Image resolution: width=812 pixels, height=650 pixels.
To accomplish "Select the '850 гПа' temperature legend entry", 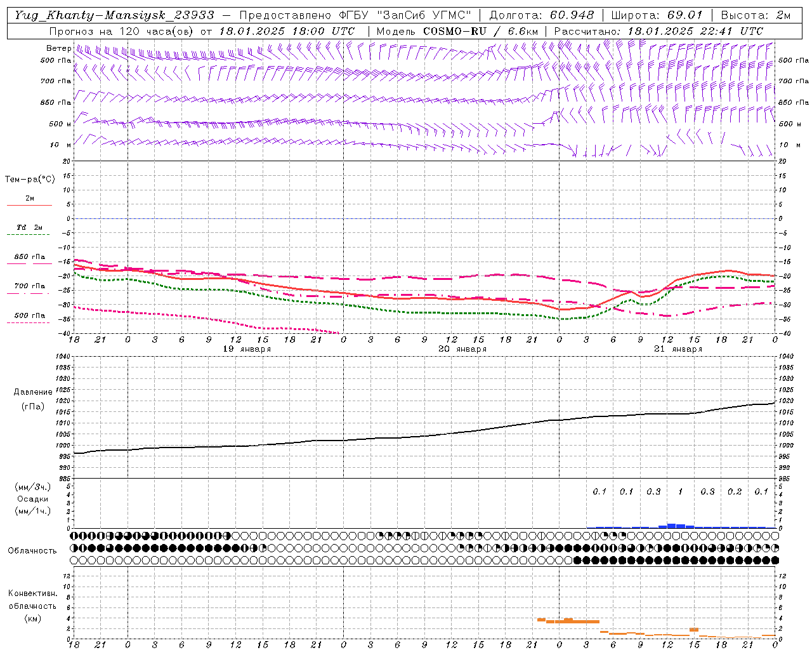I will [29, 257].
